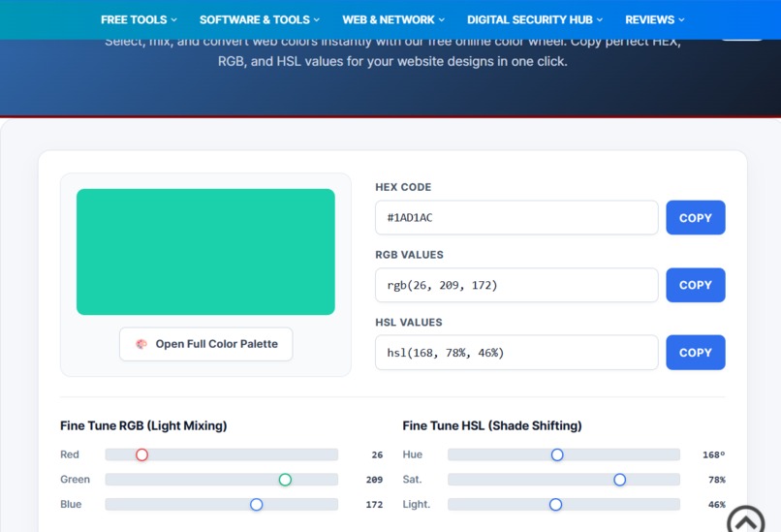Image resolution: width=781 pixels, height=532 pixels.
Task: Copy the RGB values
Action: click(696, 285)
